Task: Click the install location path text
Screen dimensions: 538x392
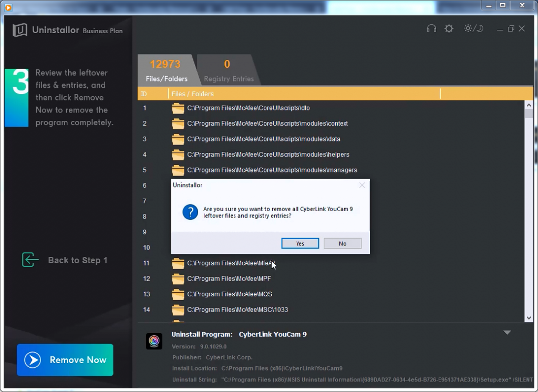Action: click(x=282, y=368)
